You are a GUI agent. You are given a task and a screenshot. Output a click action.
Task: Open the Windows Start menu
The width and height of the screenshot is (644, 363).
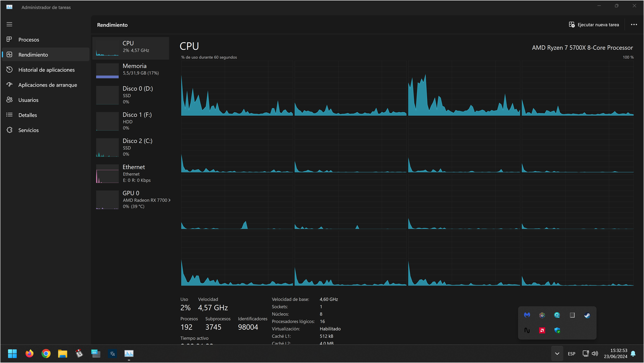pos(12,353)
